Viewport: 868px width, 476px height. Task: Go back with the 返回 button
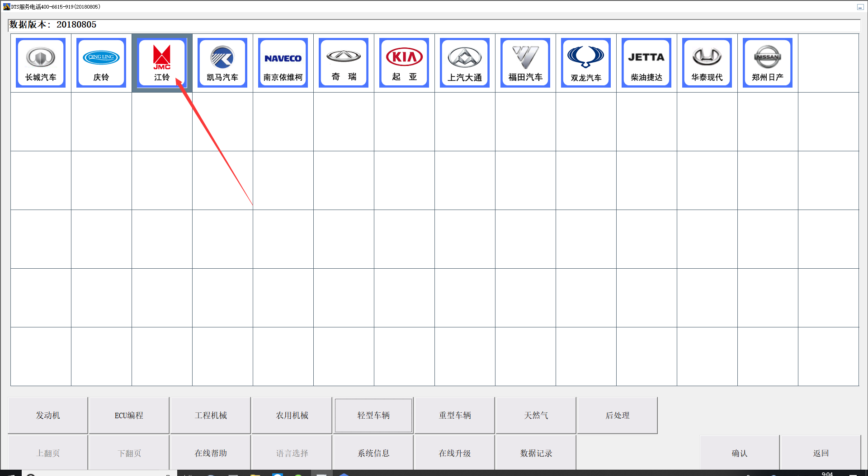(x=821, y=453)
